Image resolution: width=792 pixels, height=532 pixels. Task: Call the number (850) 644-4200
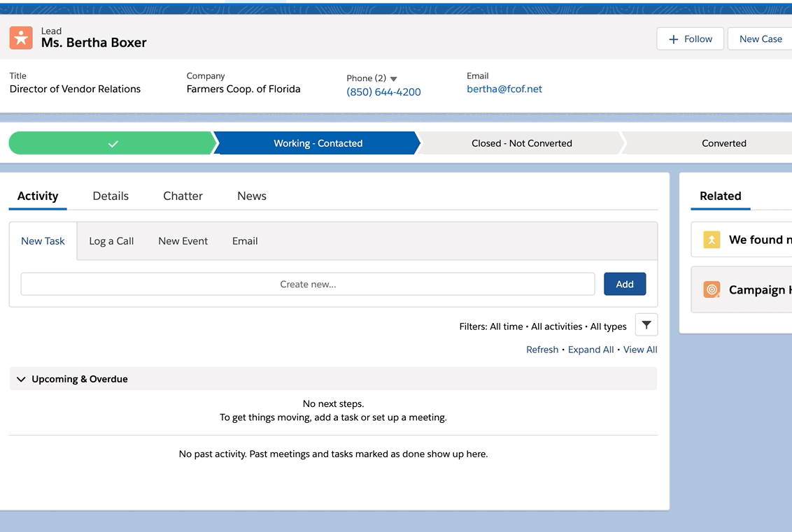383,92
